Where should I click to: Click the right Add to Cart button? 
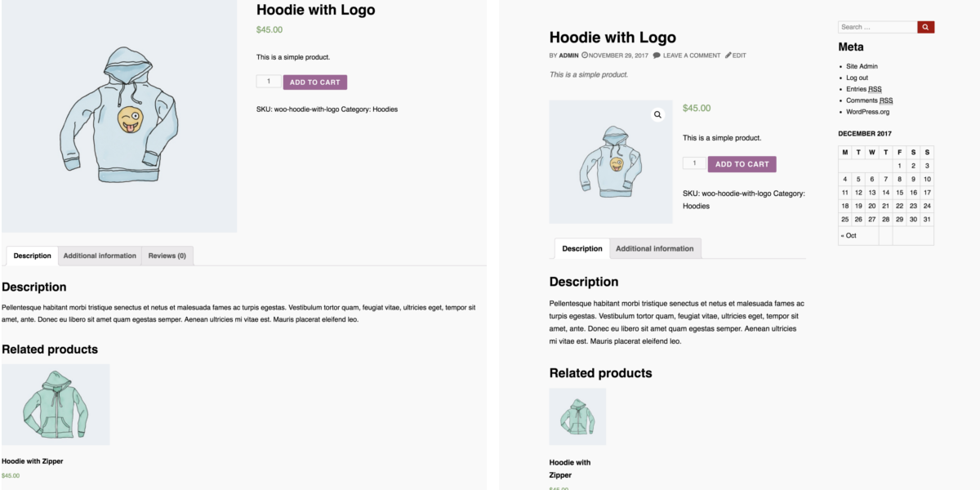(742, 164)
